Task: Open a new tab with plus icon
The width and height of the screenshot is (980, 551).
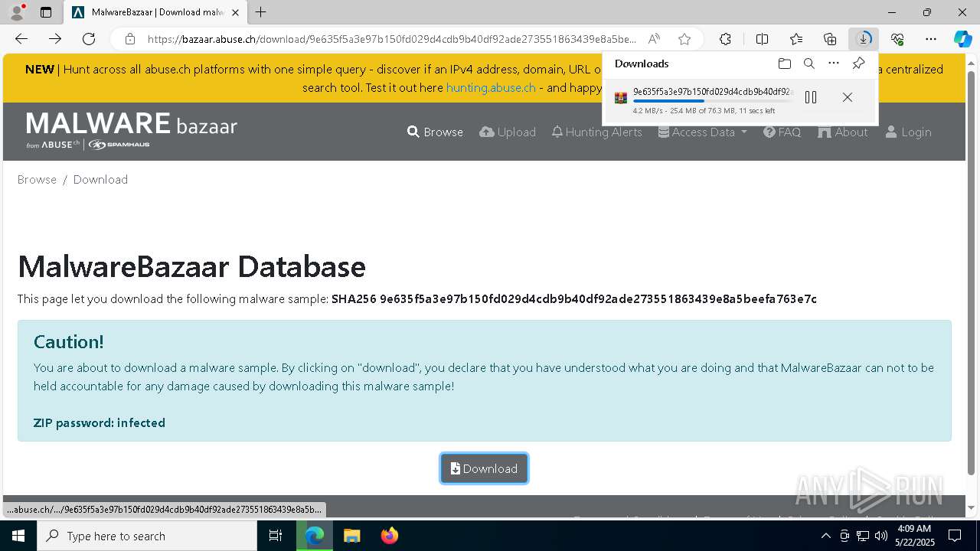Action: point(261,12)
